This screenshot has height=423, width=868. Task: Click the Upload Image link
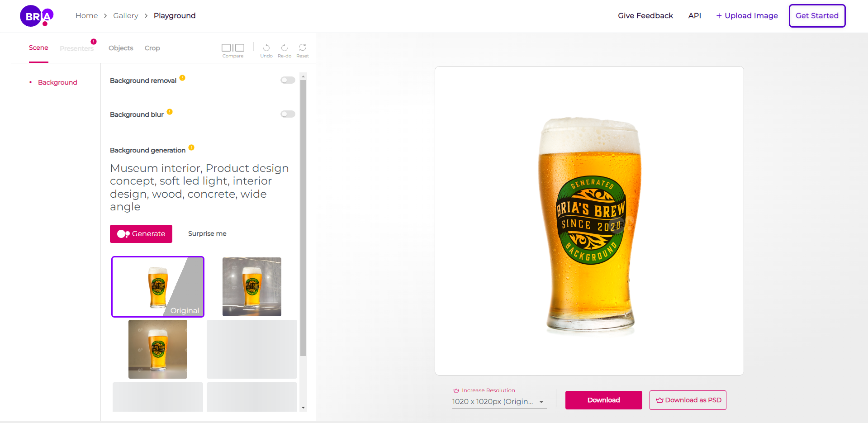point(747,16)
